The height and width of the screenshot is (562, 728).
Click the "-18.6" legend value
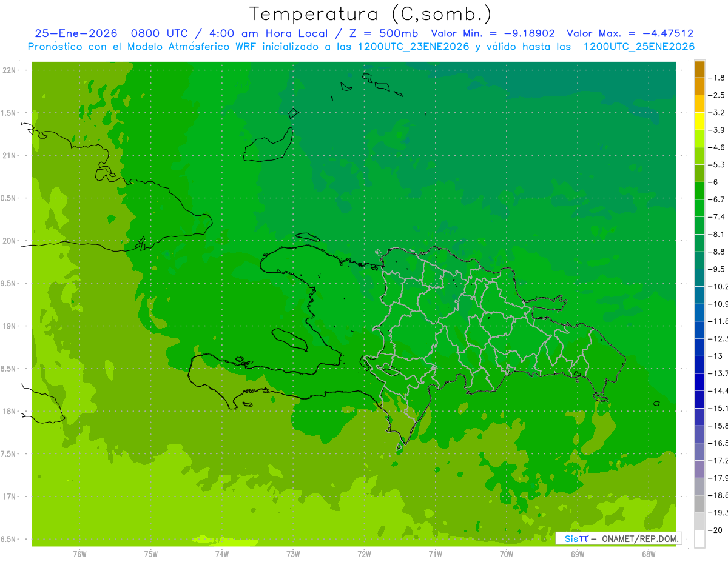tap(718, 496)
